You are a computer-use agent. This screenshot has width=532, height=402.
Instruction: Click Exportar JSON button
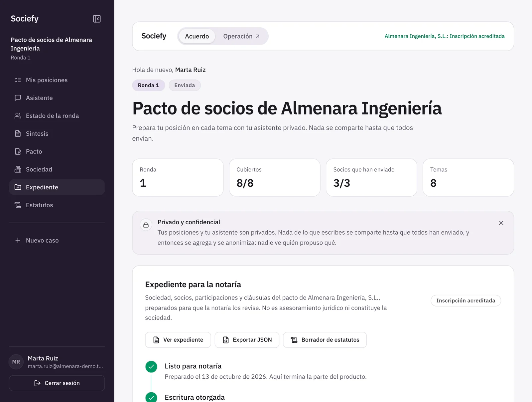pyautogui.click(x=247, y=340)
